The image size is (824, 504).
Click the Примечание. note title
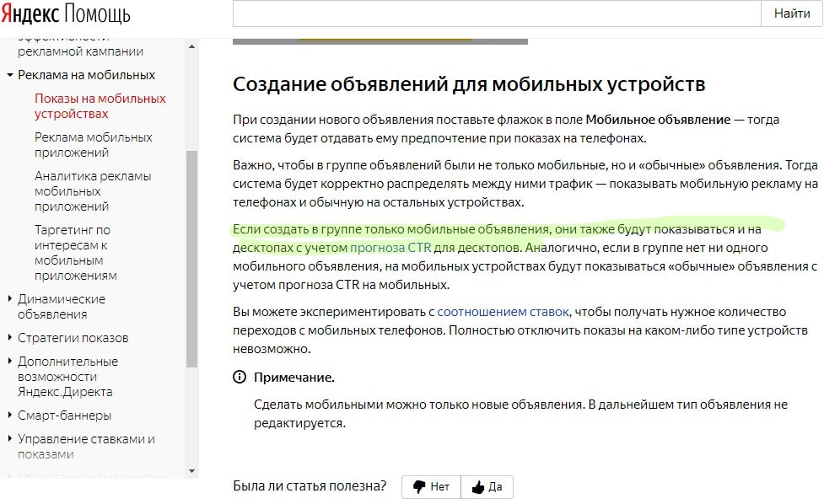[x=294, y=378]
